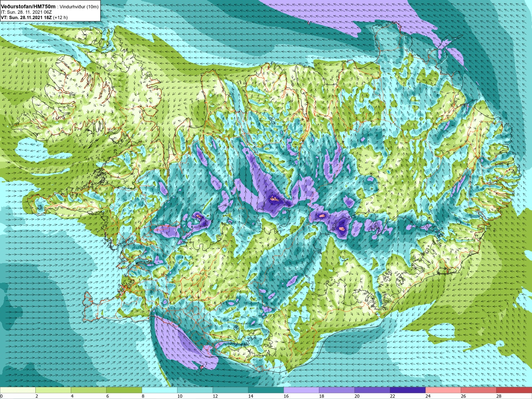Pick the red above-28 legend swatch

point(515,390)
